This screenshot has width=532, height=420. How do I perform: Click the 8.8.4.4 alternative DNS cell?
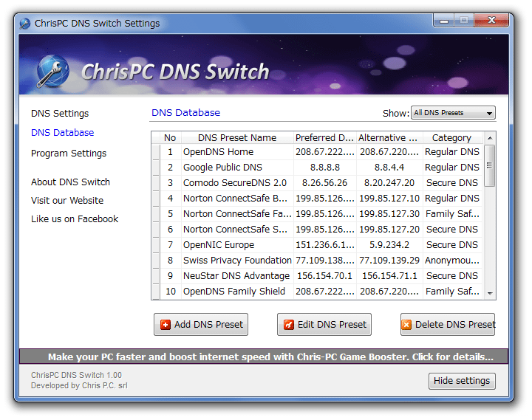[x=389, y=168]
